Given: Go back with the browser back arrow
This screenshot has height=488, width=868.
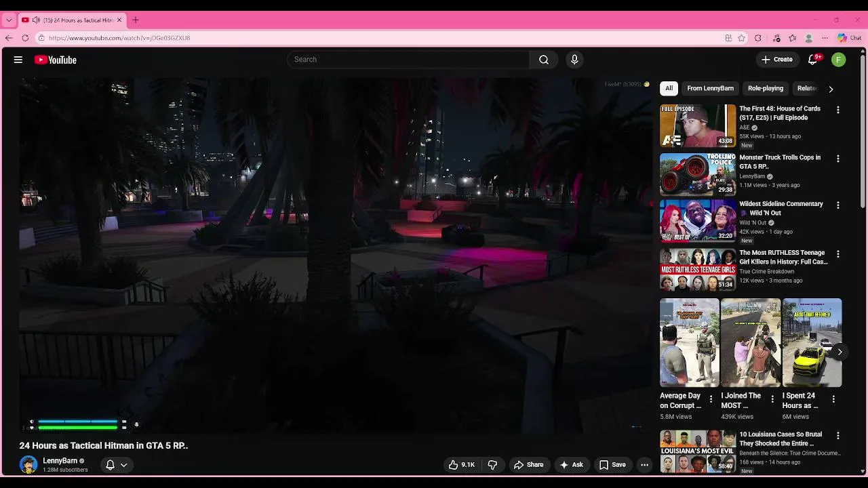Looking at the screenshot, I should 9,38.
